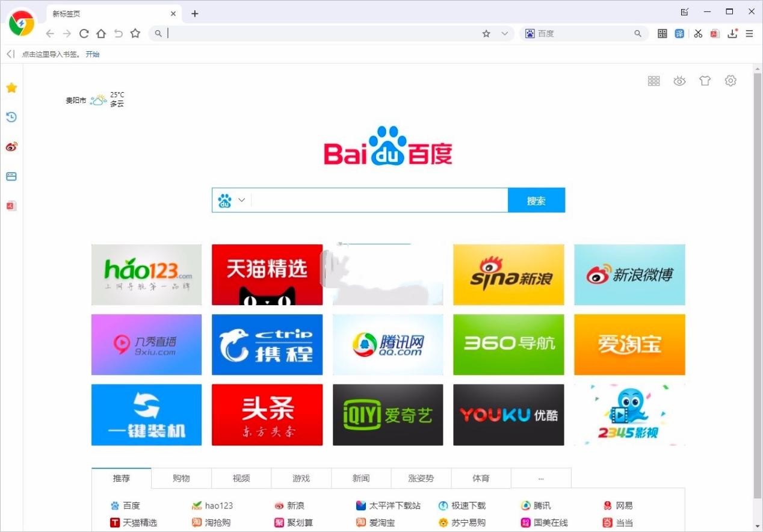Open the PDF converter tool icon
Image resolution: width=763 pixels, height=532 pixels.
715,33
